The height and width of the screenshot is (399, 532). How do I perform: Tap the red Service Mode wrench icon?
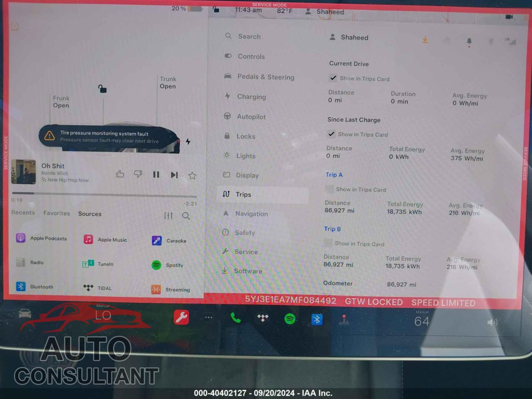point(181,317)
